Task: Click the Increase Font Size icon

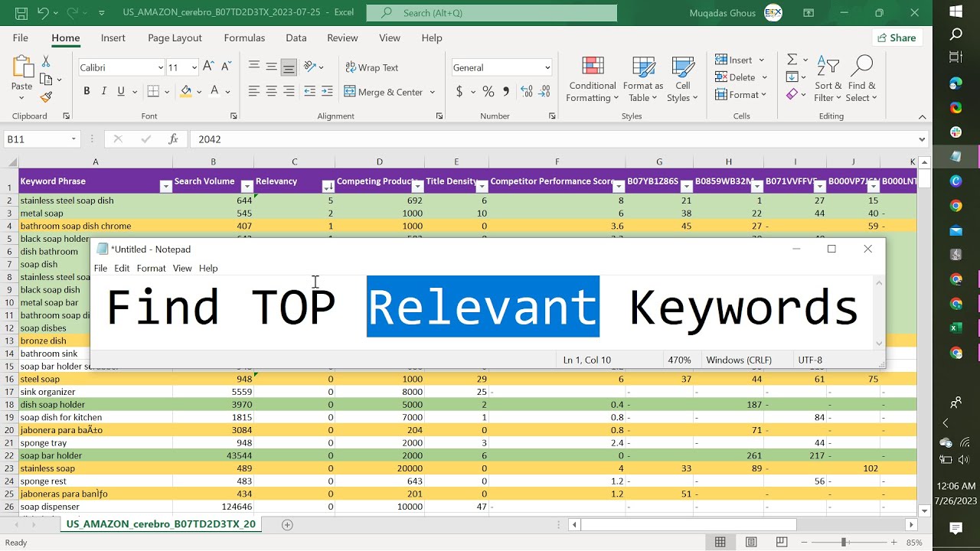Action: 208,67
